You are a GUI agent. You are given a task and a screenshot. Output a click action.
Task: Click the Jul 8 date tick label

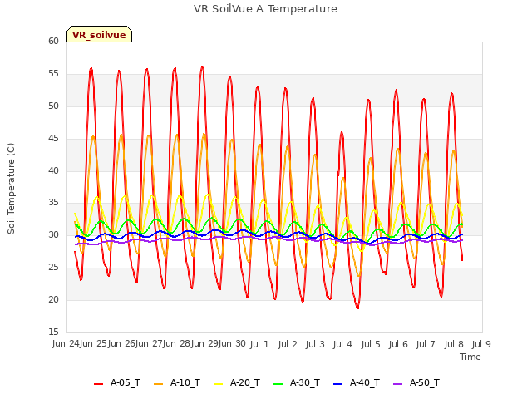click(454, 344)
